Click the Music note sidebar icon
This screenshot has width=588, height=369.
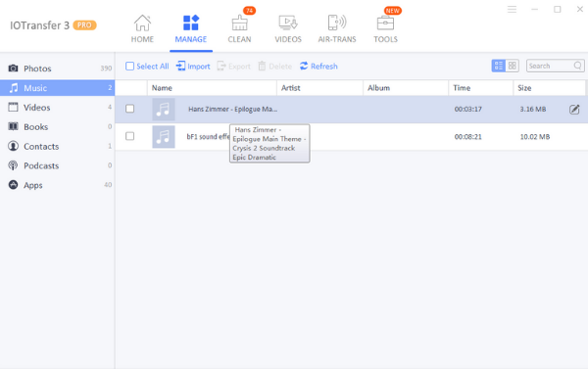(x=14, y=88)
